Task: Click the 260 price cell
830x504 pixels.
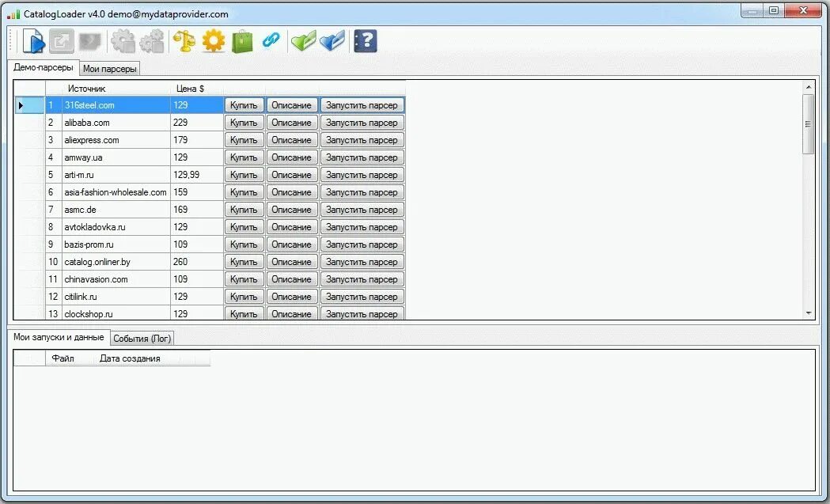Action: (197, 262)
